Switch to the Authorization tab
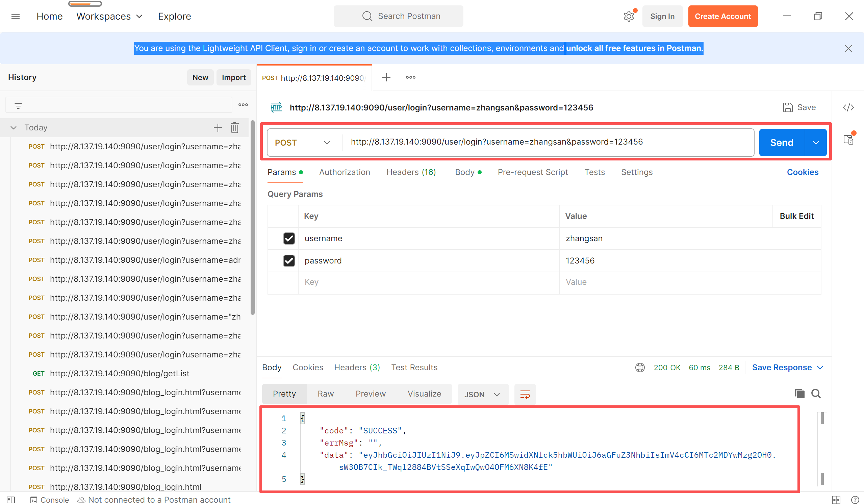This screenshot has height=504, width=864. (x=344, y=172)
